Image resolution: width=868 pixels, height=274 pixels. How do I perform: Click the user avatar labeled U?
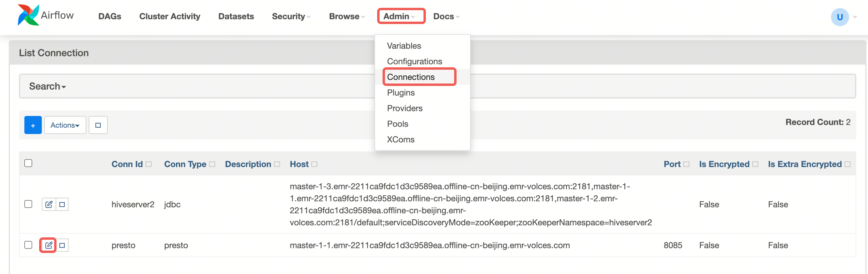(839, 17)
